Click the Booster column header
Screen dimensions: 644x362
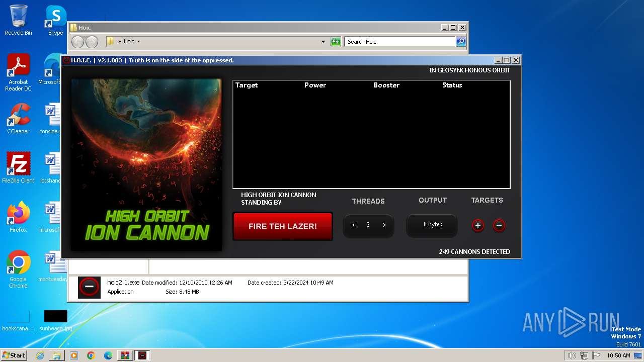386,85
